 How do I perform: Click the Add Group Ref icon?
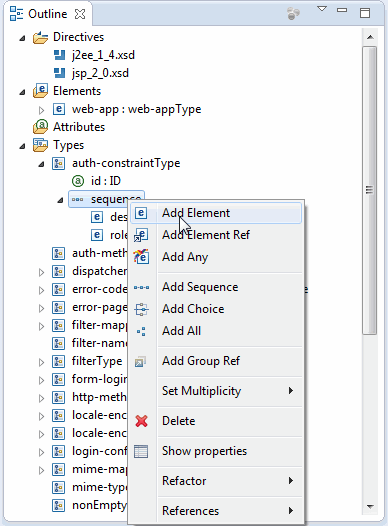click(x=140, y=361)
